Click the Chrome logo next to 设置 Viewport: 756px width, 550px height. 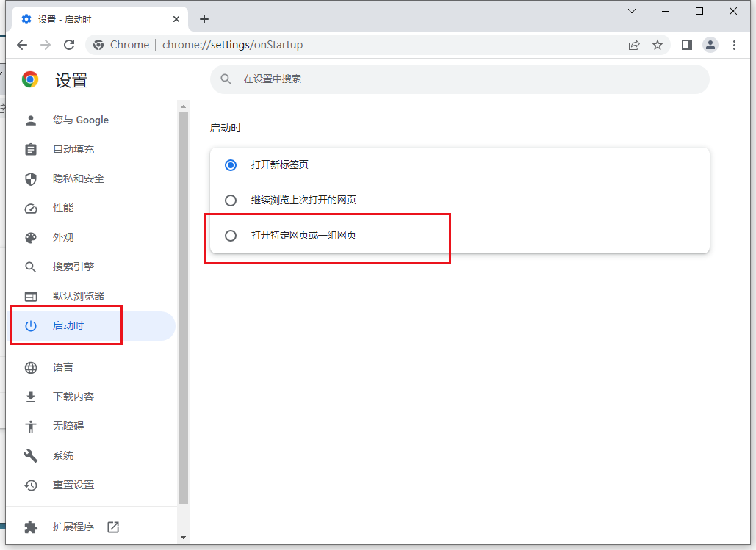pyautogui.click(x=30, y=79)
